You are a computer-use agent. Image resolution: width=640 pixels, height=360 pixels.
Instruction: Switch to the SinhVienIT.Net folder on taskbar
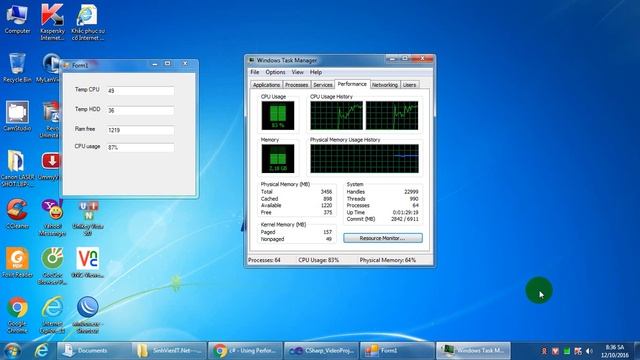pyautogui.click(x=169, y=351)
